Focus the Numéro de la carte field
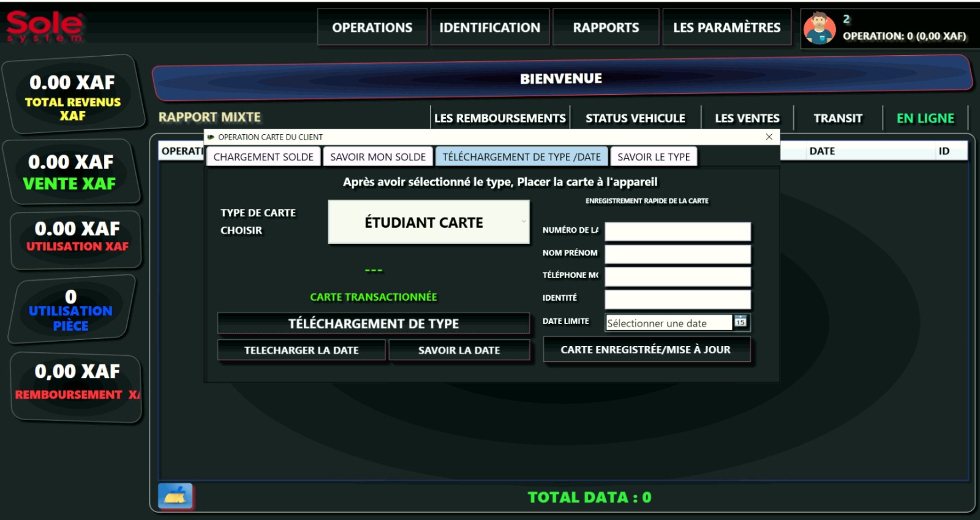This screenshot has height=520, width=980. (677, 231)
